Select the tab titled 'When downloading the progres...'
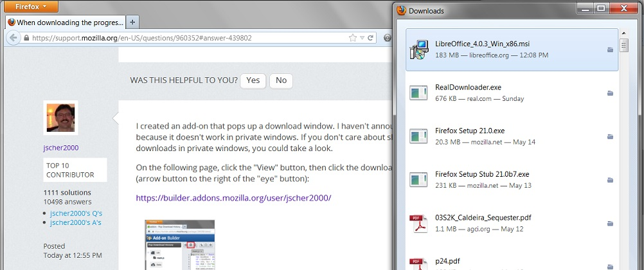 point(65,22)
